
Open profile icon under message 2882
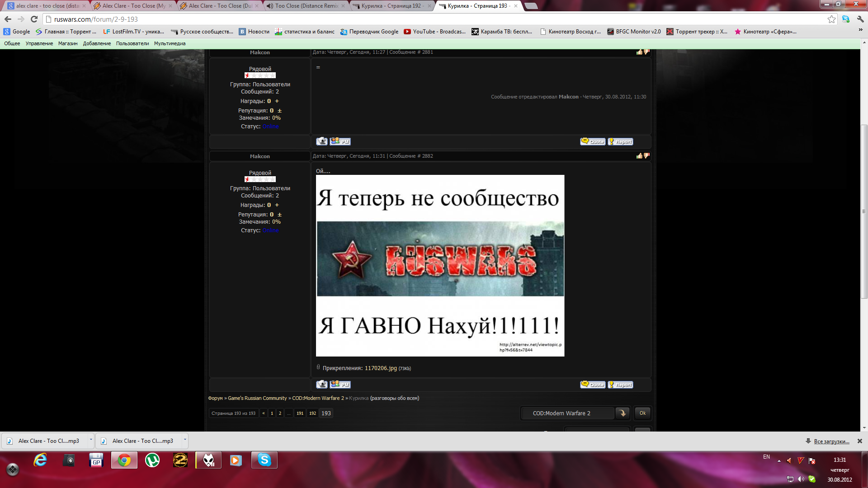pyautogui.click(x=322, y=385)
